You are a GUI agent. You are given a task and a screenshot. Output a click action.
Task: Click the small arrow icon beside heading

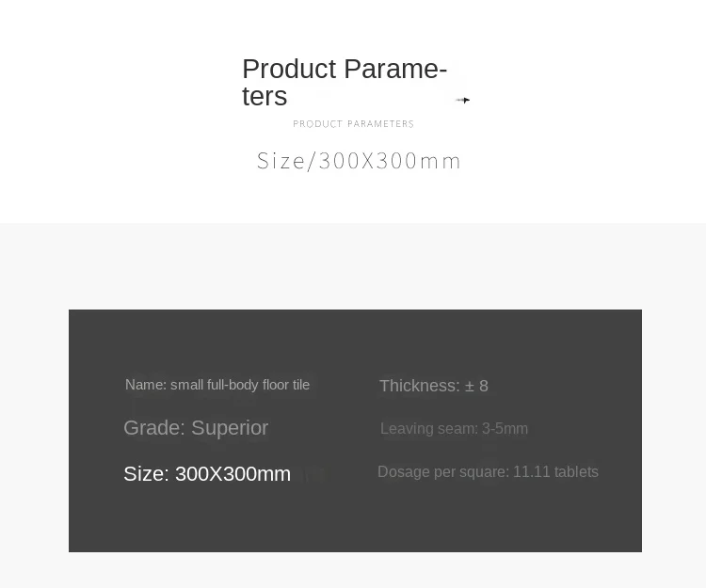[x=463, y=100]
